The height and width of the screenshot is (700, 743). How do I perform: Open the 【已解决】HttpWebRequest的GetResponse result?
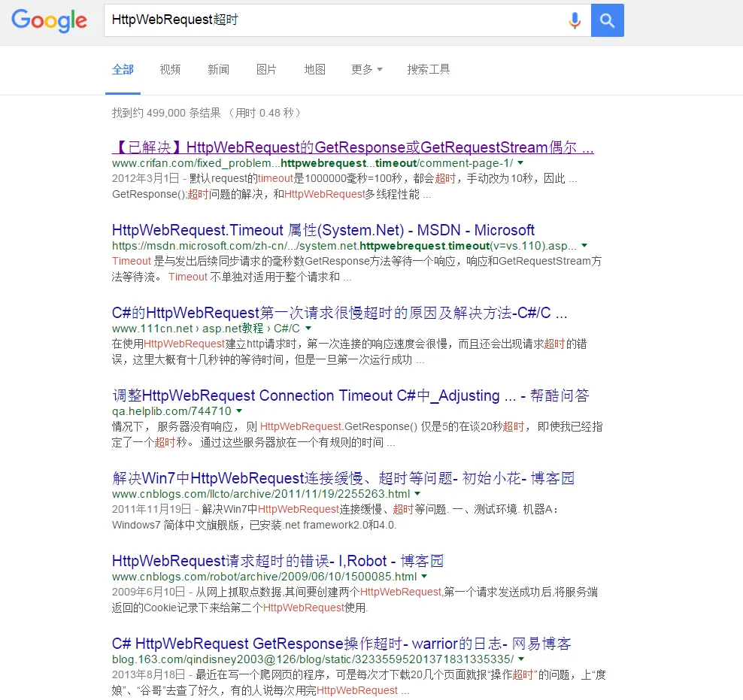[353, 147]
